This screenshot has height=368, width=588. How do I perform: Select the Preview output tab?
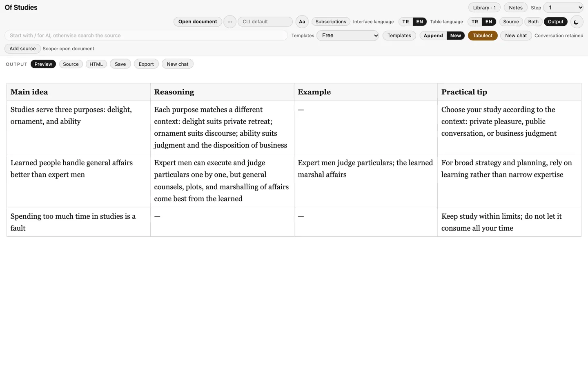[43, 64]
